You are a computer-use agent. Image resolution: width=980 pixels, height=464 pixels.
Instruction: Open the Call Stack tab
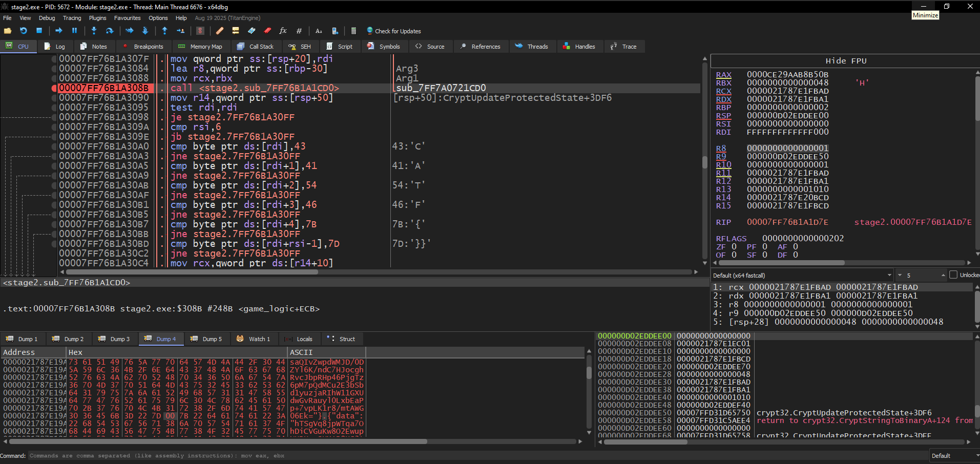255,47
